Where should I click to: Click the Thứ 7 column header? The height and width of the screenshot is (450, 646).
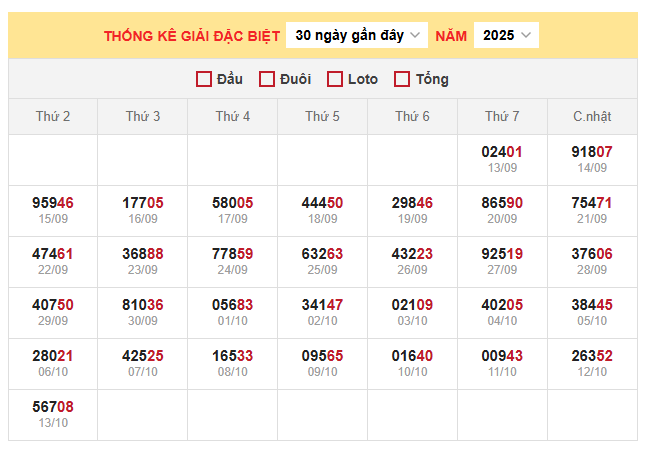pyautogui.click(x=502, y=117)
